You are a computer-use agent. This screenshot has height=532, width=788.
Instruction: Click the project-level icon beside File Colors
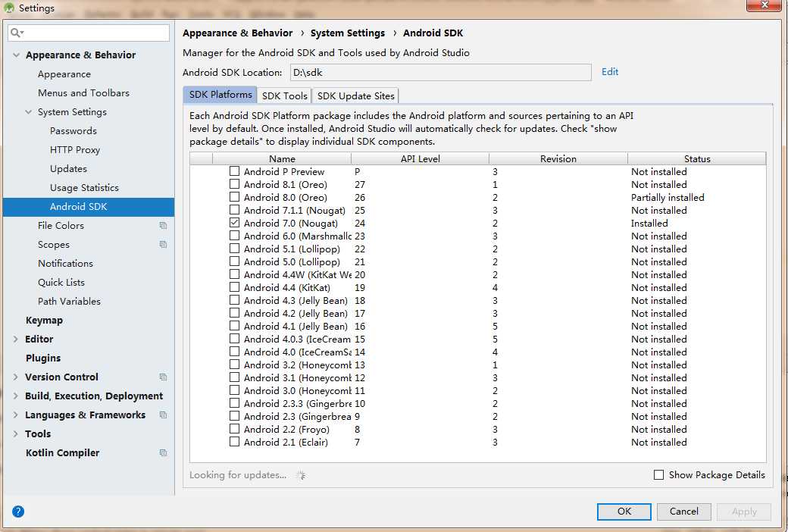164,225
